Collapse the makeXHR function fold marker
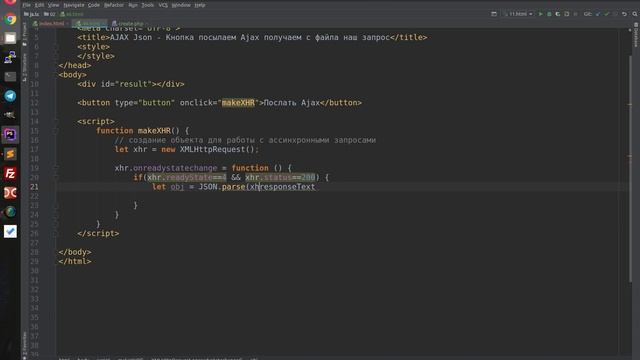The width and height of the screenshot is (640, 360). click(56, 131)
